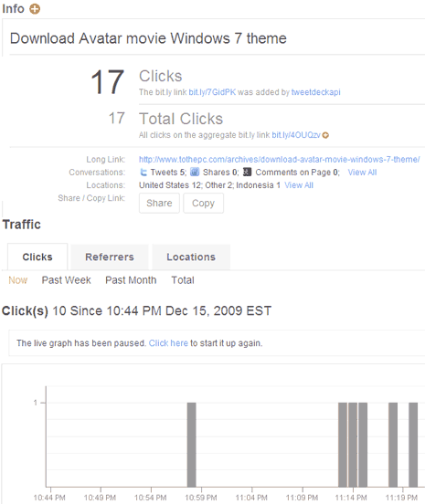The image size is (425, 504).
Task: Switch to the Locations tab
Action: click(x=191, y=257)
